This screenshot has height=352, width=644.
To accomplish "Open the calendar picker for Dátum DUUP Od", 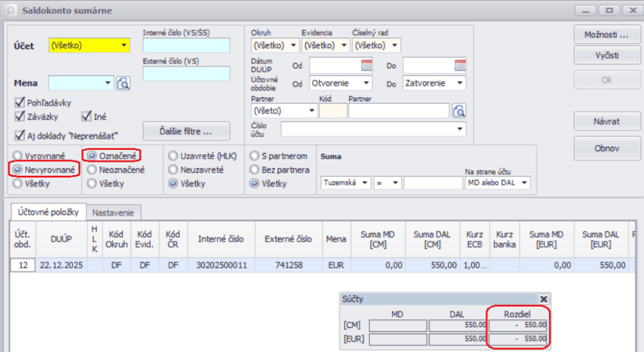I will (367, 65).
